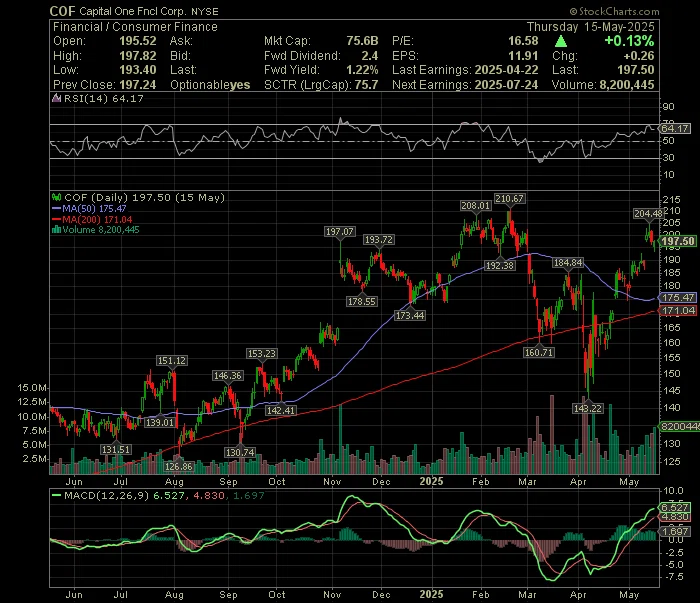Click the Volume 8,200,445 header value
Viewport: 700px width, 603px height.
tap(627, 85)
